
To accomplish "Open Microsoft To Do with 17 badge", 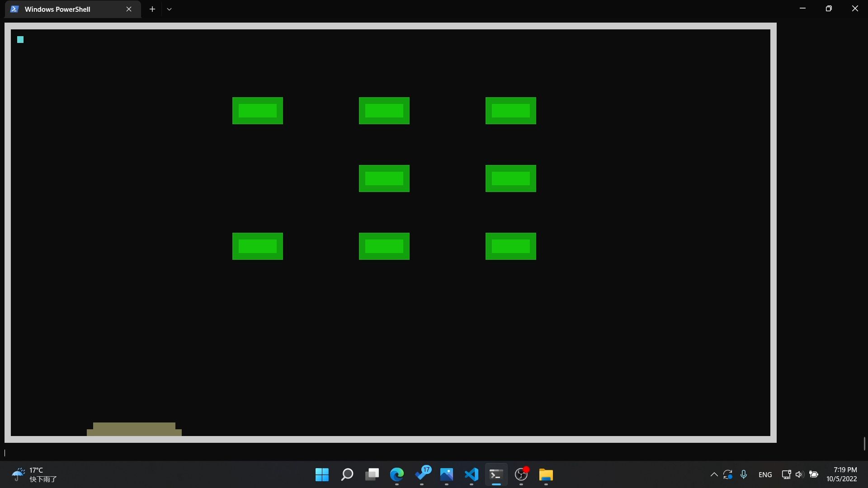I will [423, 474].
